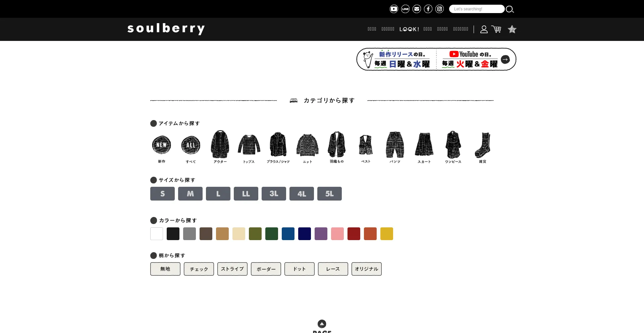Click the search magnifier icon
644x333 pixels.
(510, 9)
